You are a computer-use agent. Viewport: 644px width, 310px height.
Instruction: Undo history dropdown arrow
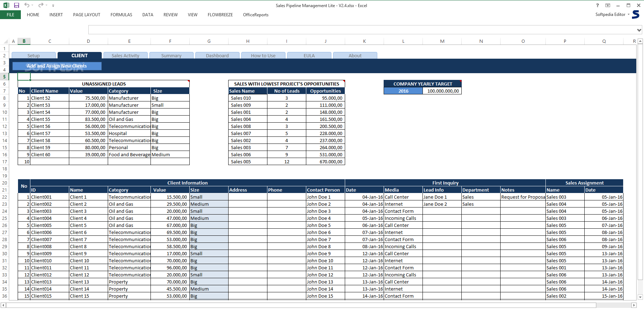point(32,5)
